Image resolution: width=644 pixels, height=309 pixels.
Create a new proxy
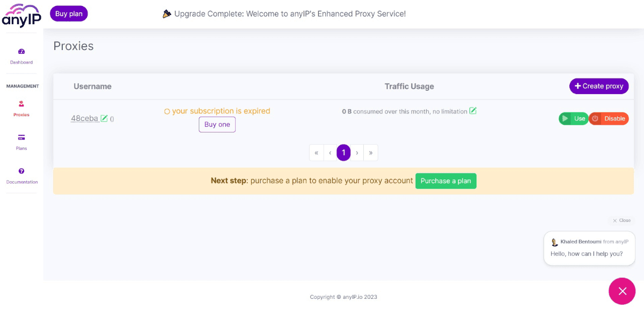[599, 86]
